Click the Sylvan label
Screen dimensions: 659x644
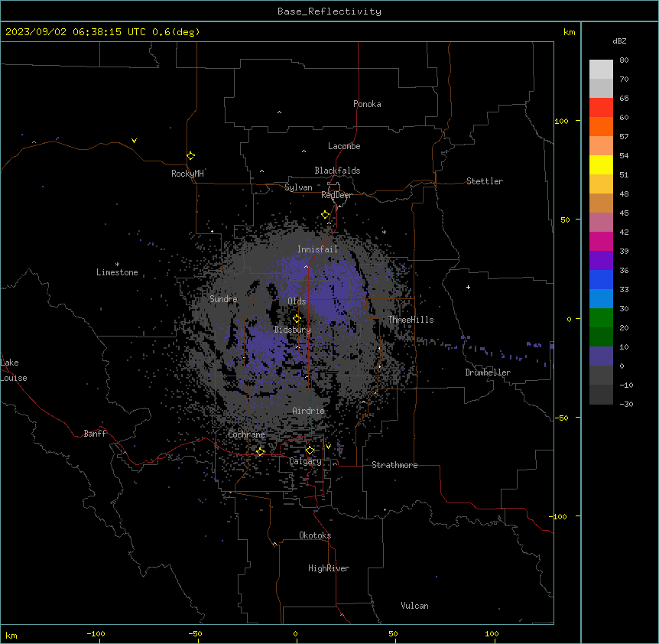tap(298, 187)
